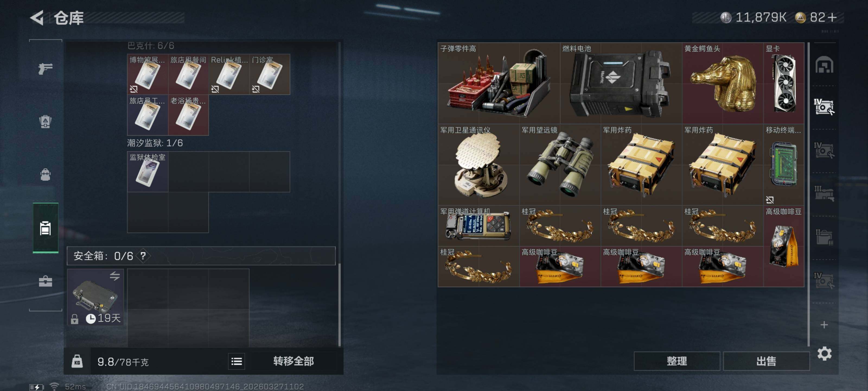Swap the safe box using arrows icon
This screenshot has width=868, height=391.
[114, 276]
